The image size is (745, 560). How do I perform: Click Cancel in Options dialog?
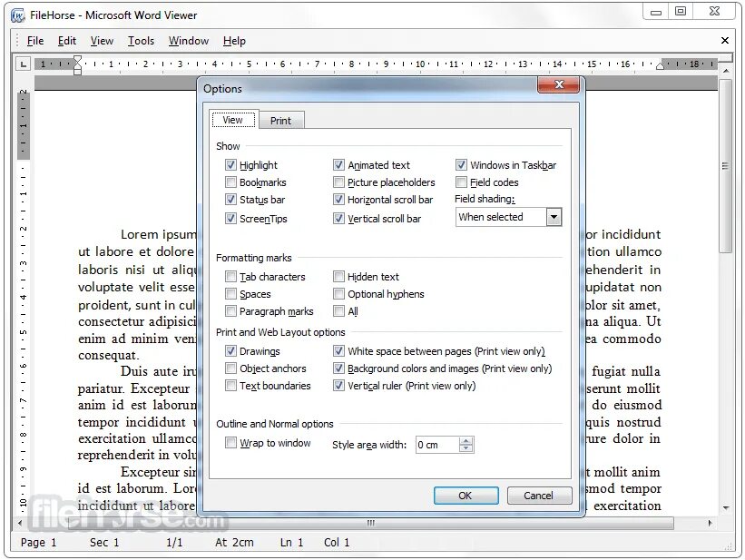point(539,496)
